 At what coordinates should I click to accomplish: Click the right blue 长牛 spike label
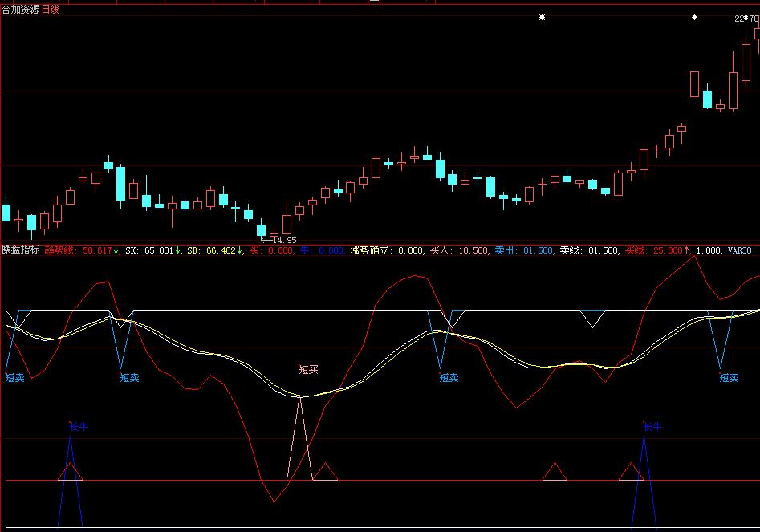tap(652, 427)
